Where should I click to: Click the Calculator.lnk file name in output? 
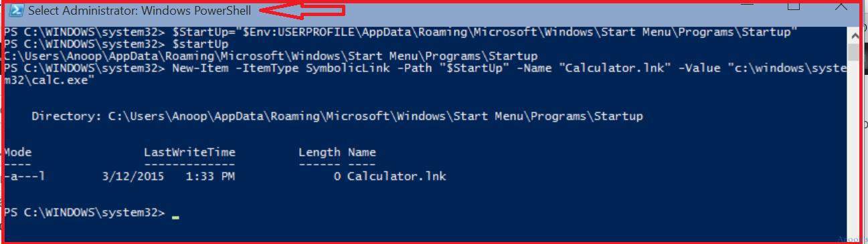(x=397, y=176)
